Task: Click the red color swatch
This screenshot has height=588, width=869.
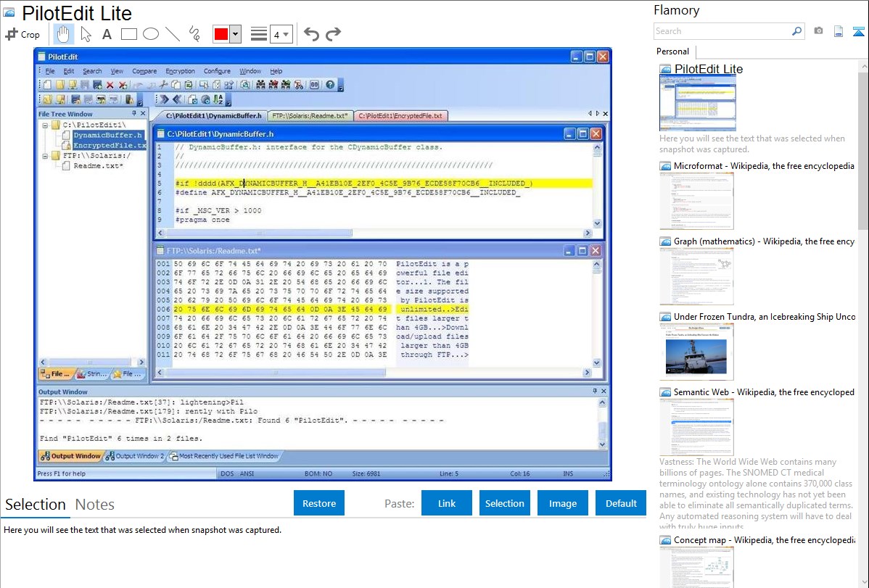Action: point(221,34)
